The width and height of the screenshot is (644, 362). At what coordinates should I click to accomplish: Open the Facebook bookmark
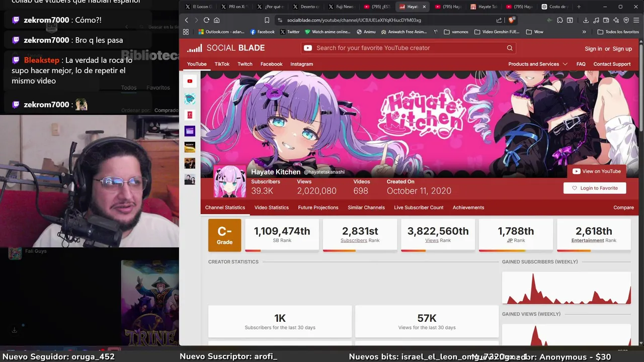point(262,32)
